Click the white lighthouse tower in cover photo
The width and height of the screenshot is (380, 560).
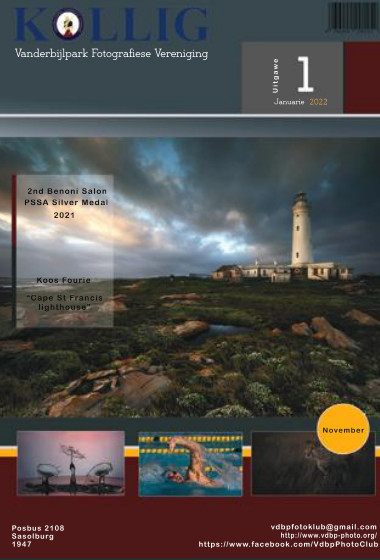click(302, 229)
